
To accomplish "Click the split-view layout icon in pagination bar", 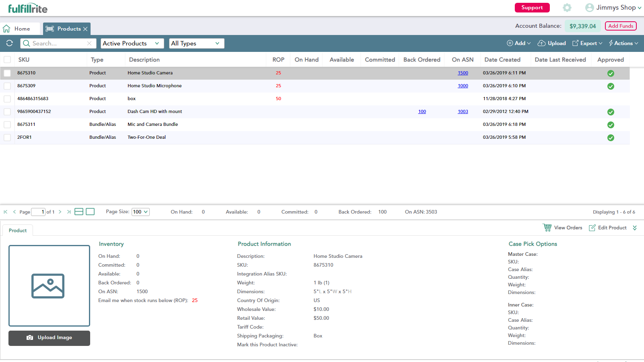I will click(79, 212).
